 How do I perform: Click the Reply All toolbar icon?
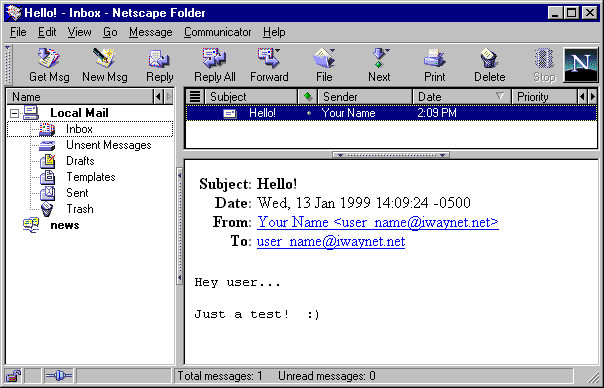pyautogui.click(x=215, y=59)
